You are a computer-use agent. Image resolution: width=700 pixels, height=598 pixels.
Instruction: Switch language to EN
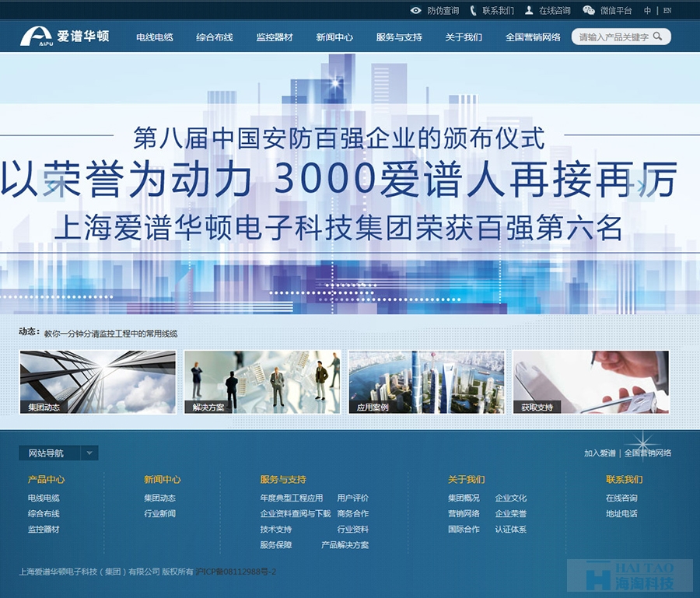[667, 11]
